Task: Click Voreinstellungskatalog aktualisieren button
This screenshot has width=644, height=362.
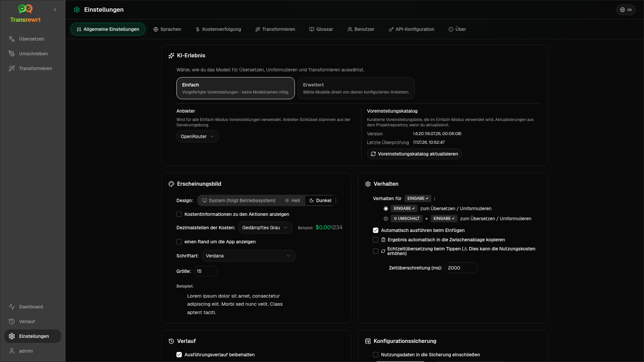Action: [x=414, y=154]
